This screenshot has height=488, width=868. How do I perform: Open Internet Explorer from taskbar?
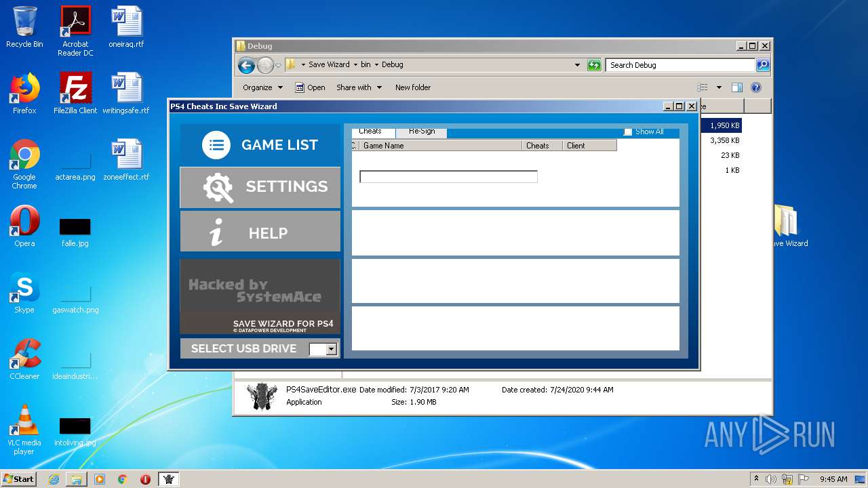point(54,479)
